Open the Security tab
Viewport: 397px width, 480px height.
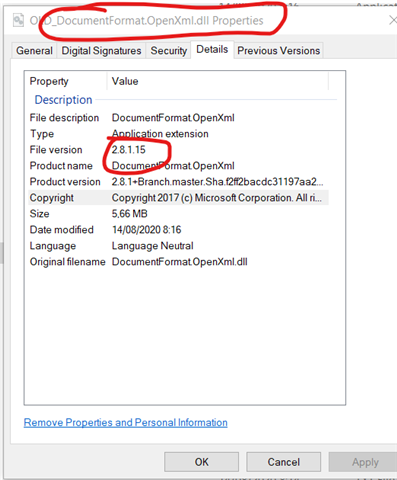coord(168,51)
